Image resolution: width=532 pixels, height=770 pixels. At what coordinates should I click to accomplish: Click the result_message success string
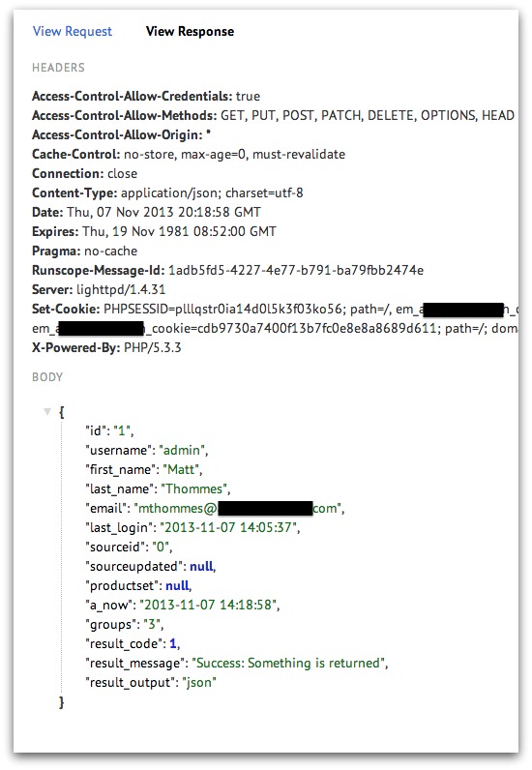[288, 663]
